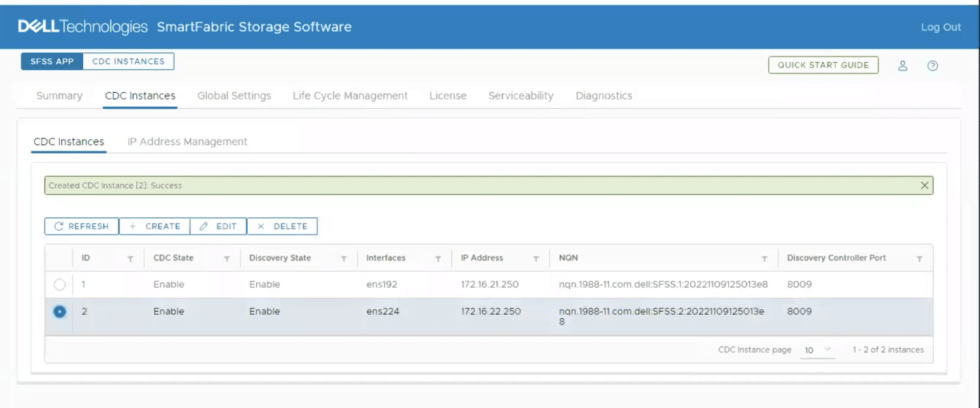Open the QUICK START GUIDE
The height and width of the screenshot is (408, 980).
click(x=823, y=65)
